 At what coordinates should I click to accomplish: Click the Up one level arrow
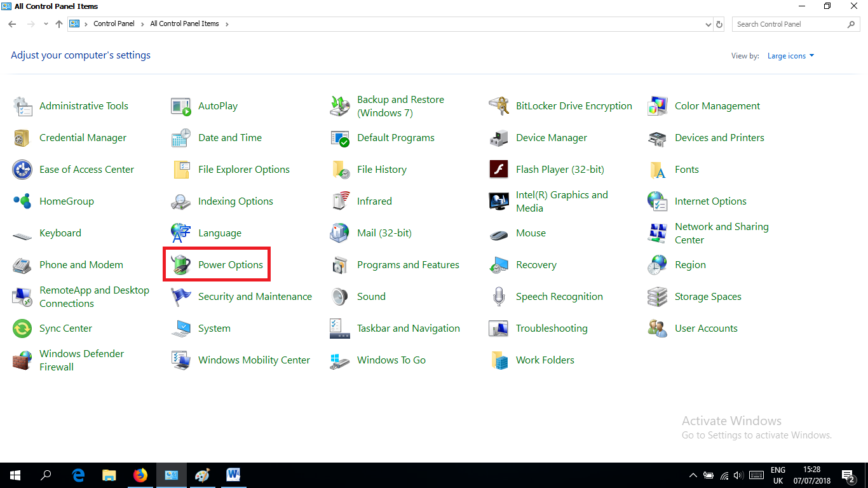(59, 24)
